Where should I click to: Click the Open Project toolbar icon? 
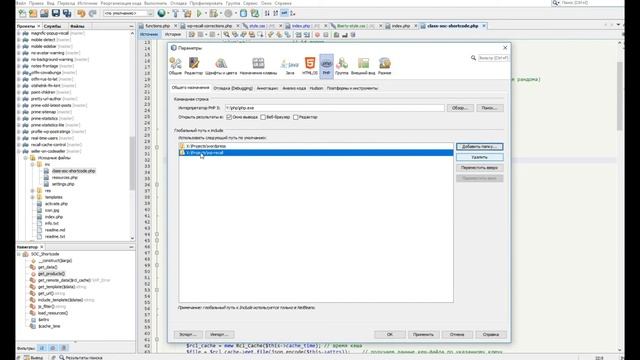(44, 13)
